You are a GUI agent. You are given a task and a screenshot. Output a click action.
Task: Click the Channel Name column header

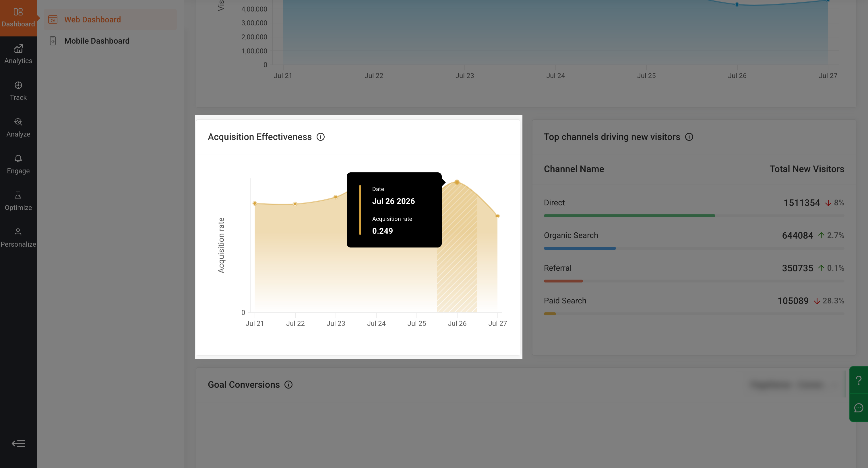click(x=574, y=169)
